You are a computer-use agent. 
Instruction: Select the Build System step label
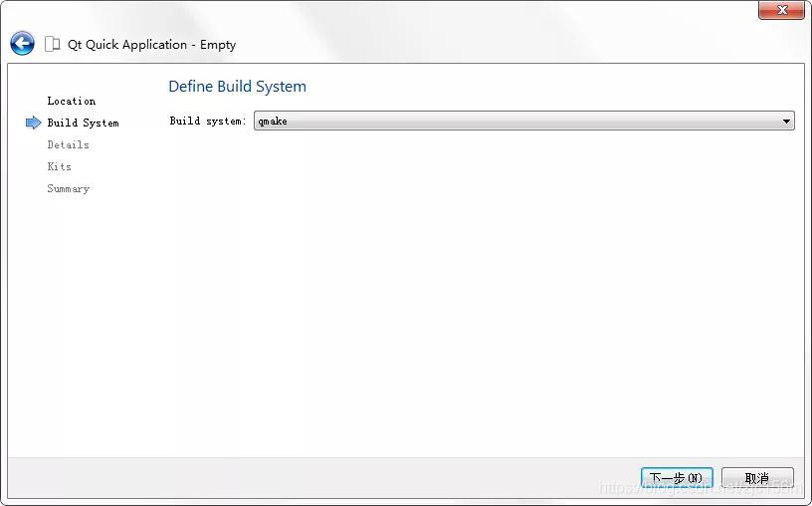[x=83, y=123]
